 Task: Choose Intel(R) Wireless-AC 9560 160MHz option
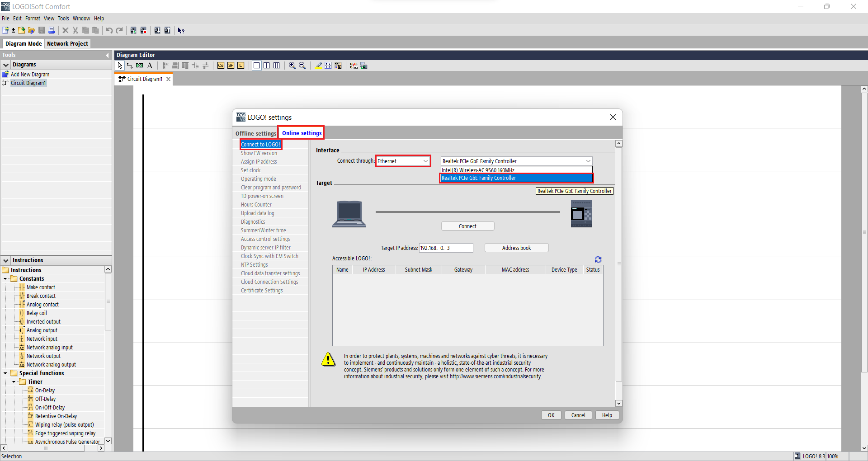click(516, 170)
